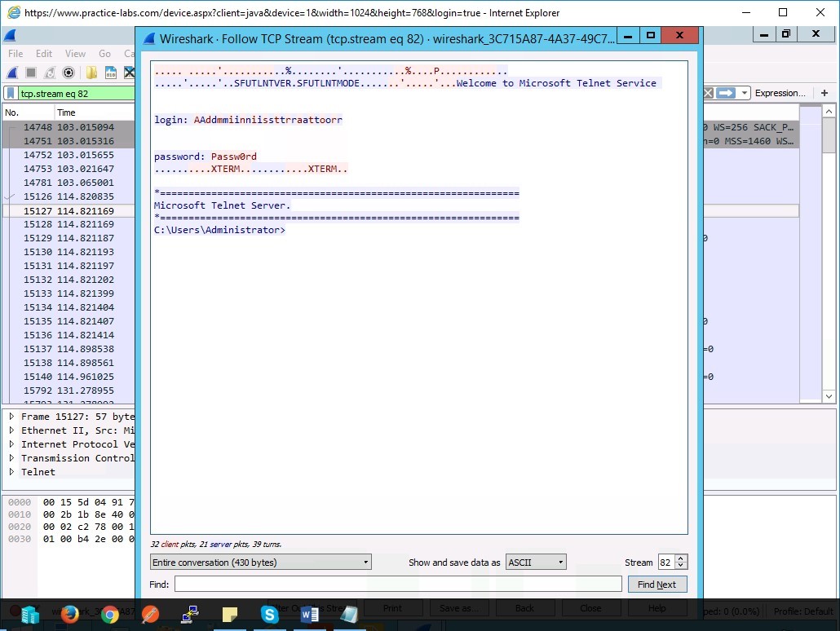Click packet list scrollbar up arrow

point(829,112)
